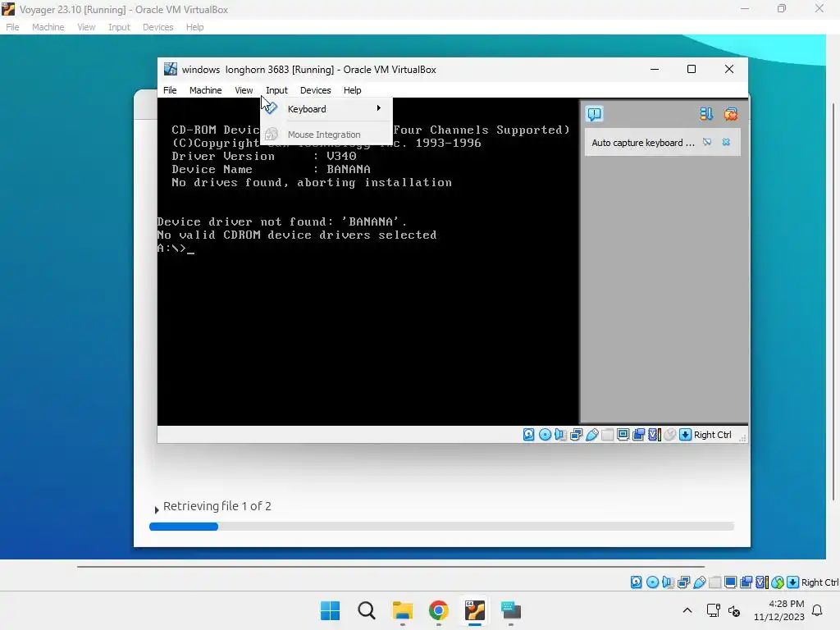Click CPU virtualization indicator in longhorn status bar
840x630 pixels.
click(654, 435)
